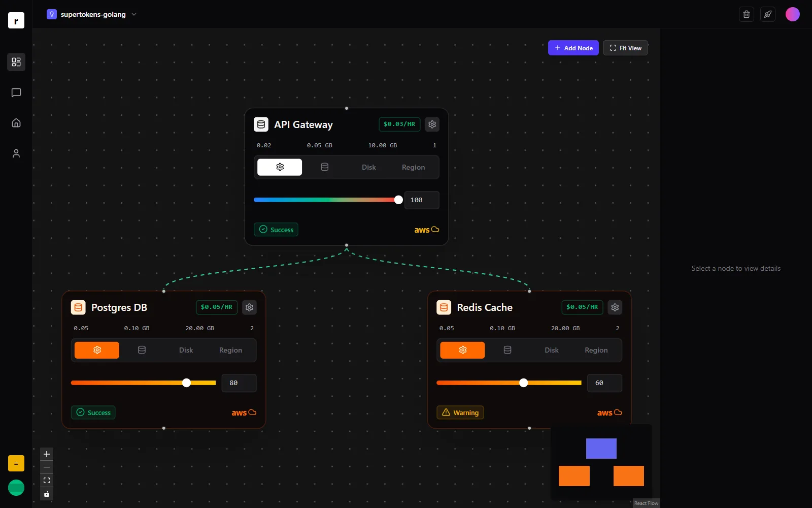812x508 pixels.
Task: Click the project lightbulb icon beside supertokens-golang
Action: (52, 14)
